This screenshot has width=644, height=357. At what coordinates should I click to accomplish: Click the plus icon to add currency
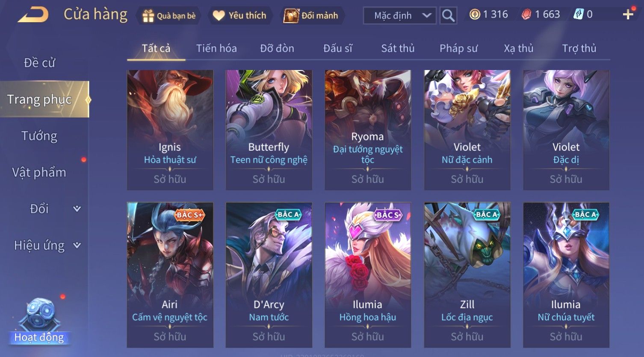point(628,15)
